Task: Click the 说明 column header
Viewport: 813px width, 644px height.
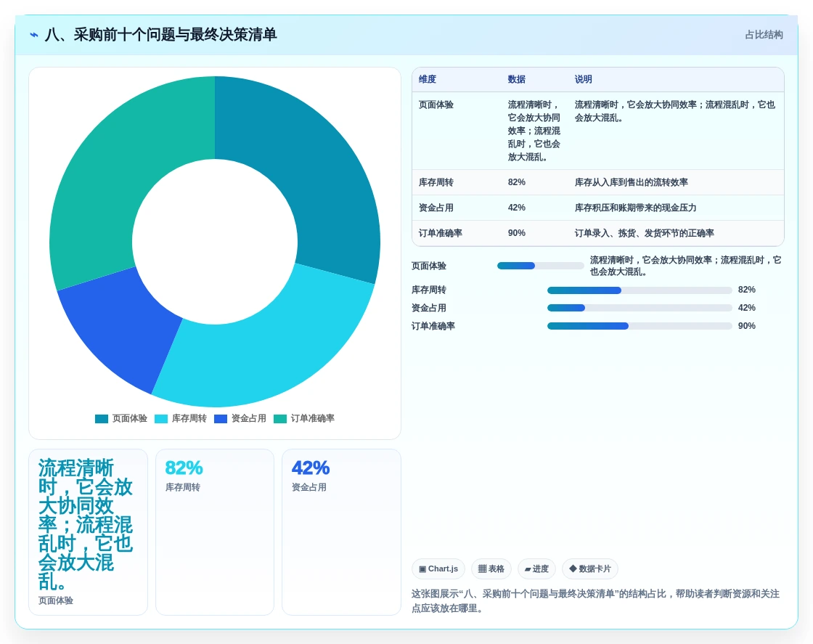Action: [x=584, y=79]
